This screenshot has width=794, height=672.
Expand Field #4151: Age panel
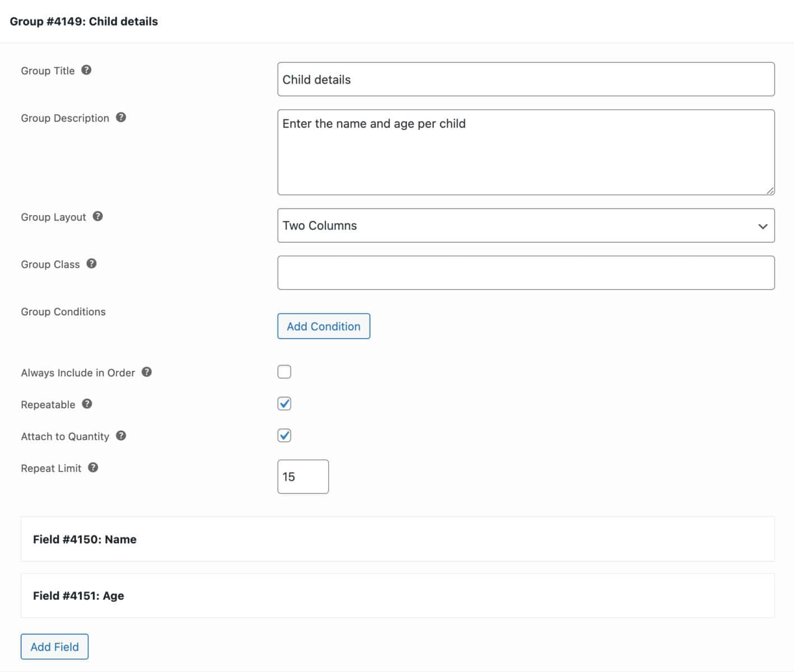(398, 596)
